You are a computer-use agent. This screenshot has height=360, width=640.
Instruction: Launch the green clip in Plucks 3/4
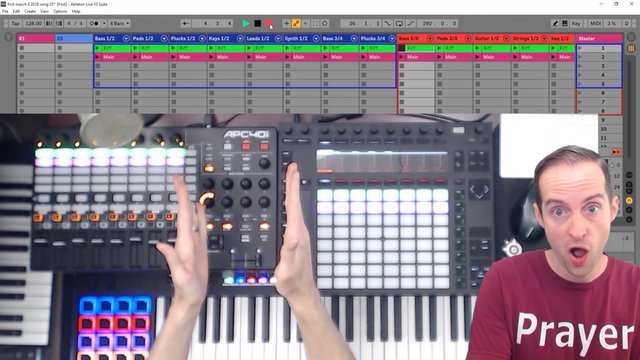coord(363,48)
